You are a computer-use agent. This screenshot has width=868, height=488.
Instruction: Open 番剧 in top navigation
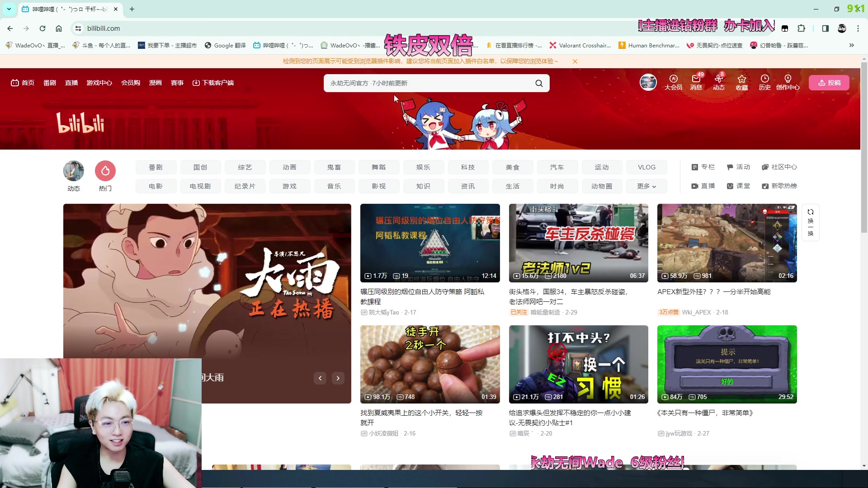tap(50, 83)
